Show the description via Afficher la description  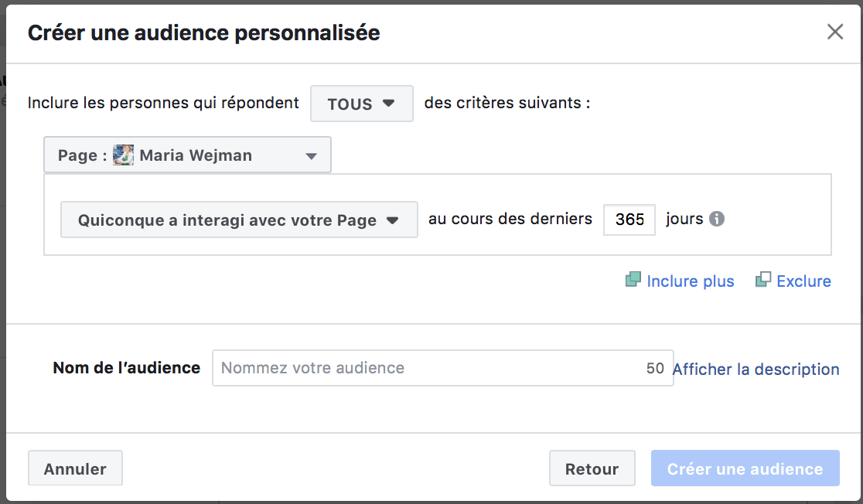click(756, 369)
